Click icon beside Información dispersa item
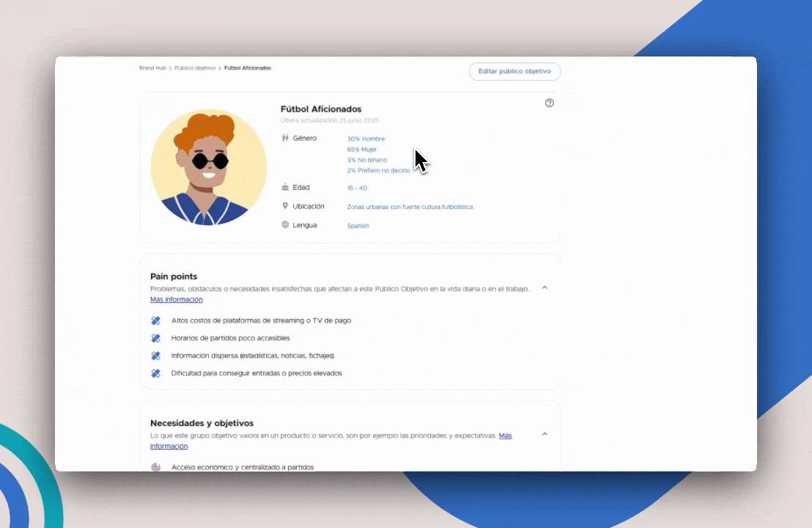This screenshot has height=528, width=812. 155,356
